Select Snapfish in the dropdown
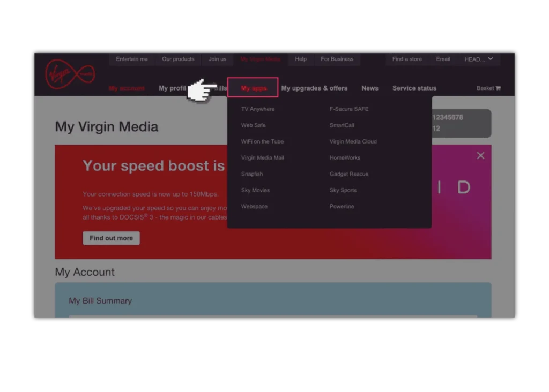This screenshot has height=392, width=549. click(252, 174)
